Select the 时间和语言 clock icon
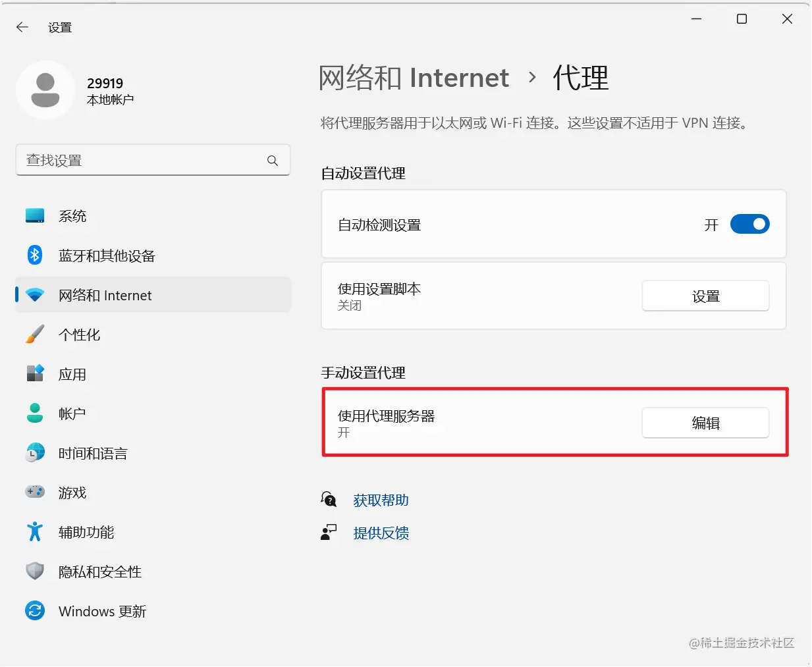This screenshot has height=667, width=812. coord(34,452)
